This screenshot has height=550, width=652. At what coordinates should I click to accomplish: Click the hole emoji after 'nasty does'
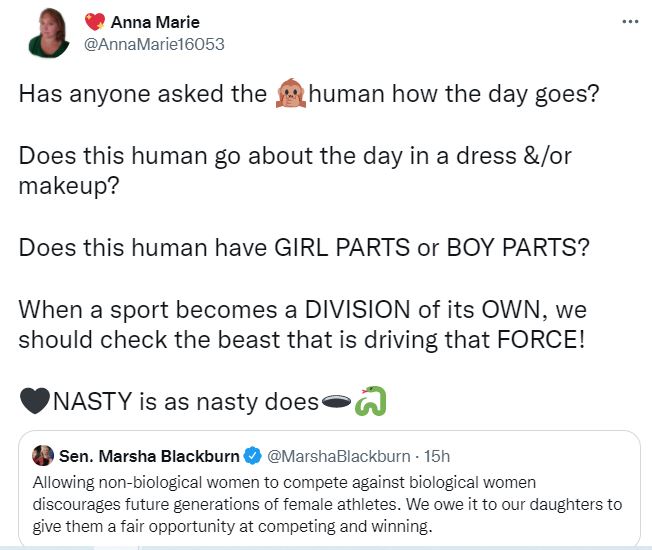click(336, 402)
